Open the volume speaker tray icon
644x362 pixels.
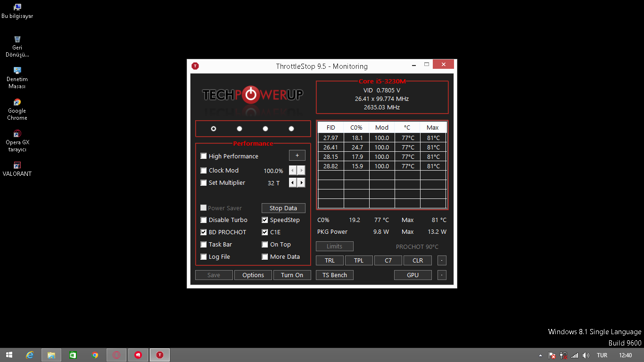[x=586, y=355]
